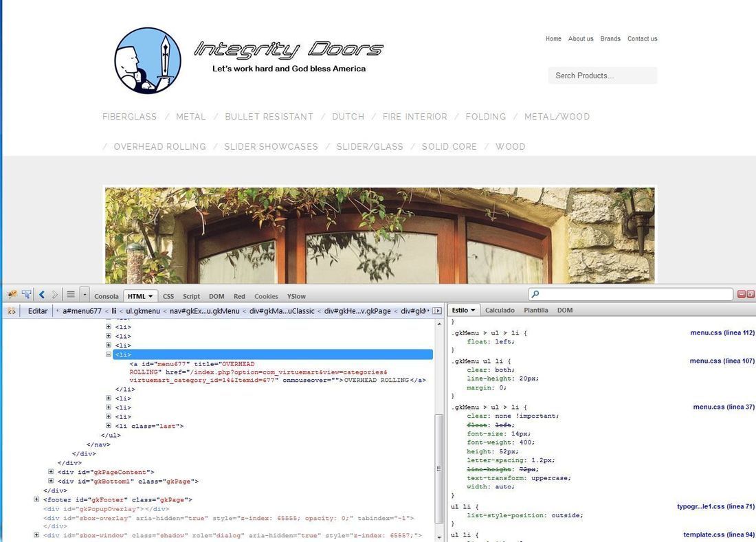Image resolution: width=756 pixels, height=542 pixels.
Task: Open menu.css (línea 112) source link
Action: (x=722, y=332)
